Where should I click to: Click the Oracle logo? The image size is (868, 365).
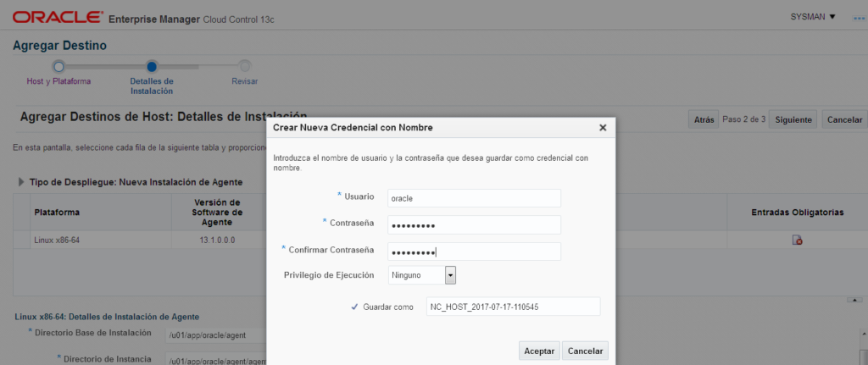(58, 18)
